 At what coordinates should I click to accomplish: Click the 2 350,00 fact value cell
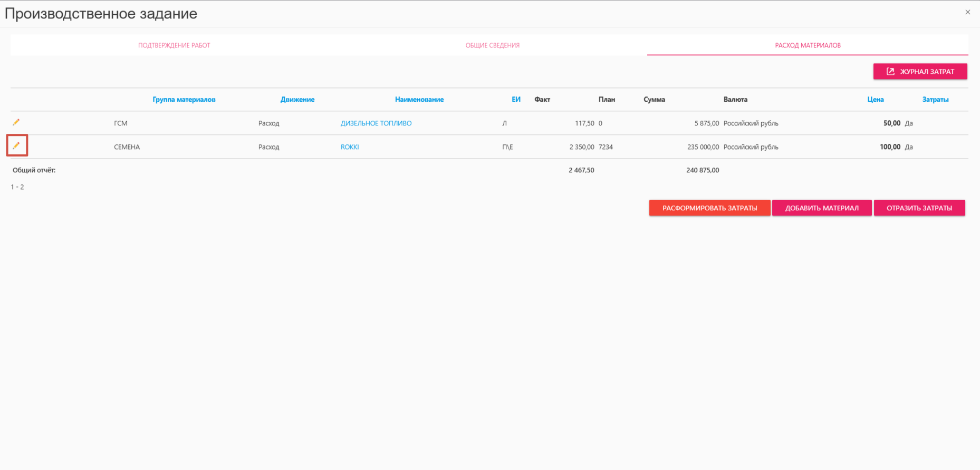581,147
